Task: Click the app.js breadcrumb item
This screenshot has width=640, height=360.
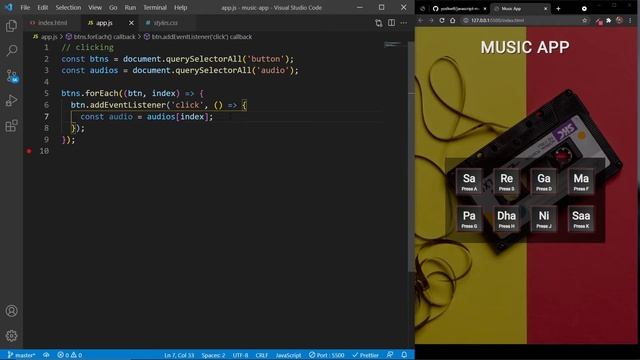Action: pos(46,37)
